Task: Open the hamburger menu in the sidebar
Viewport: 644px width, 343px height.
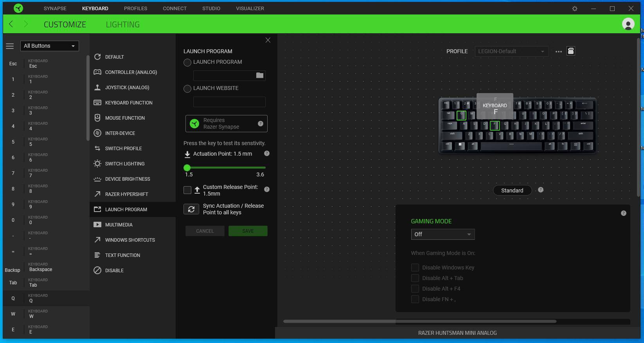Action: click(10, 46)
